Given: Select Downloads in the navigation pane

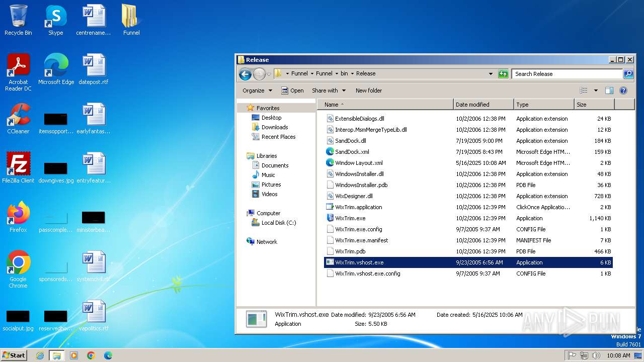Looking at the screenshot, I should [275, 127].
